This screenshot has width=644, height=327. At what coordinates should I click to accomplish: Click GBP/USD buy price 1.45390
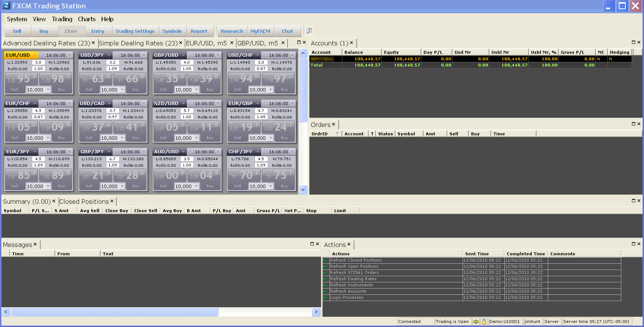coord(204,79)
